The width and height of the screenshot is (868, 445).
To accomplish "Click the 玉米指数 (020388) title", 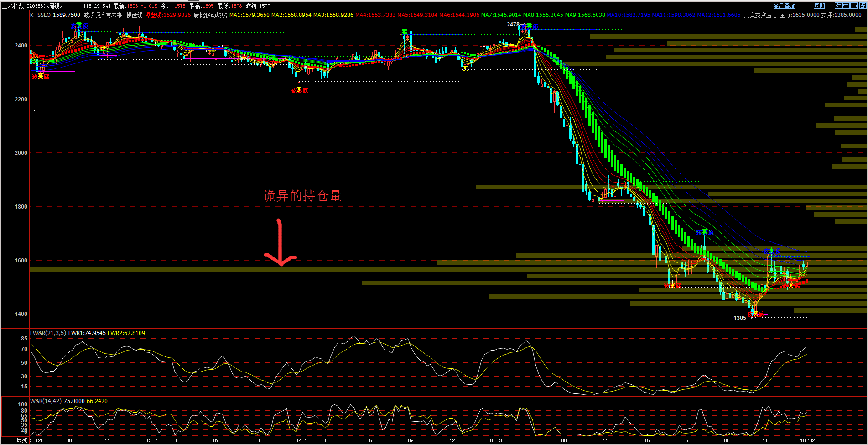I will [x=23, y=6].
